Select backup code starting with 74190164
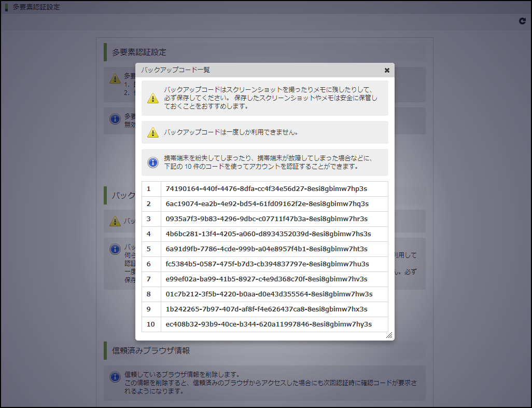This screenshot has width=532, height=408. click(267, 189)
